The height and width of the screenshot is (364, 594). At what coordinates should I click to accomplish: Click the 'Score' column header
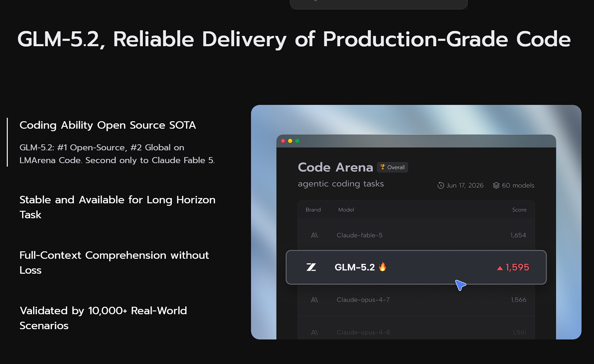point(519,210)
